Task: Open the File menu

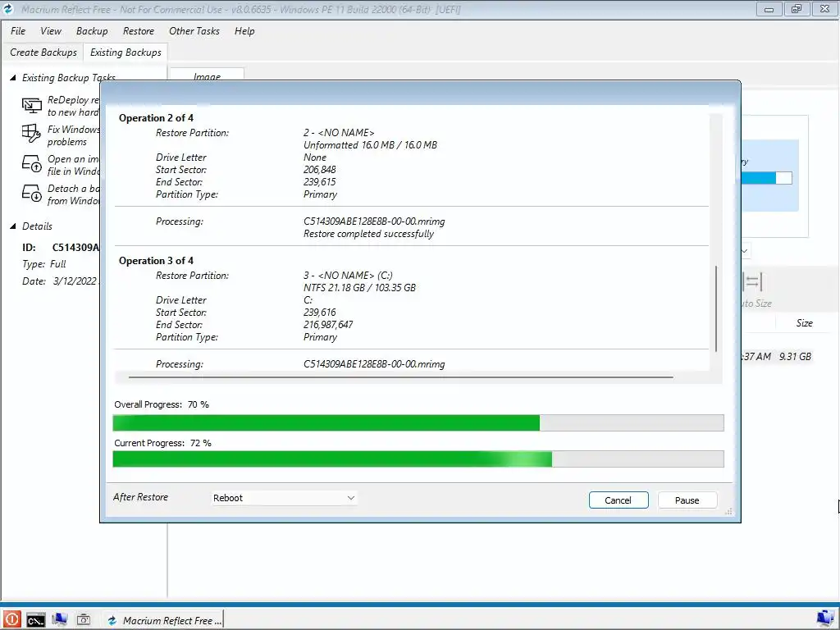Action: (18, 31)
